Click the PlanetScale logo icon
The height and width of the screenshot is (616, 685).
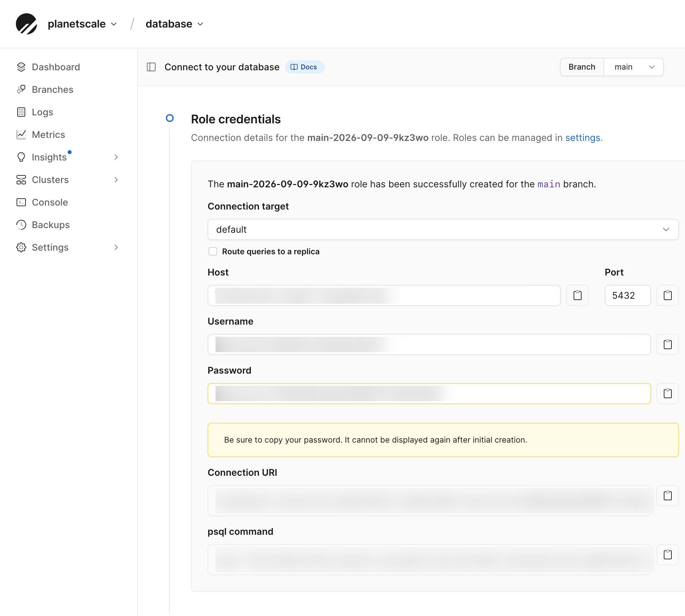pos(27,24)
